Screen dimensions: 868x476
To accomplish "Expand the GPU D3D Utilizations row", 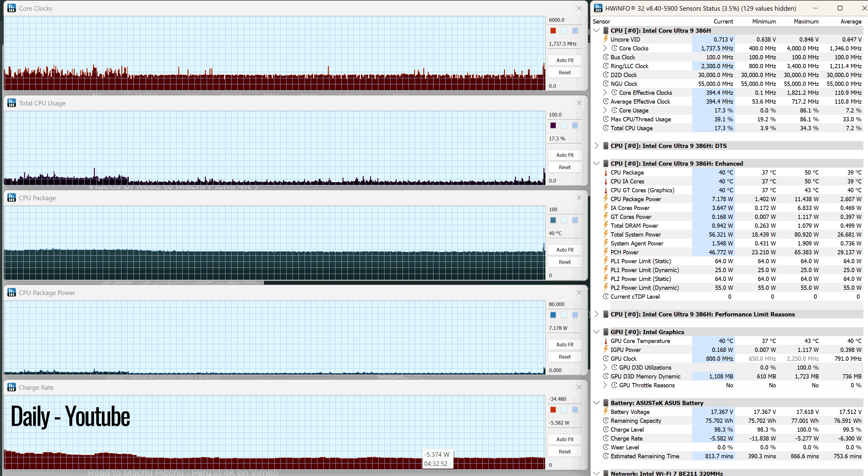I will pos(605,367).
